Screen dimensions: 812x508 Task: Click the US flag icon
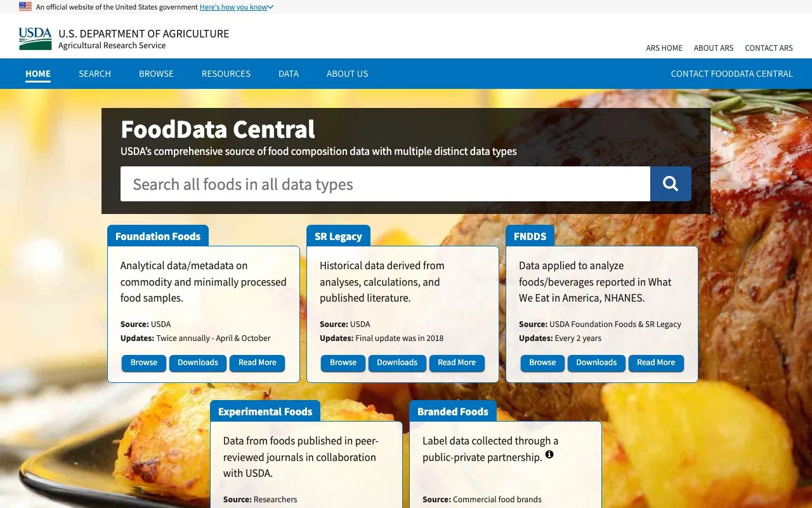point(25,6)
